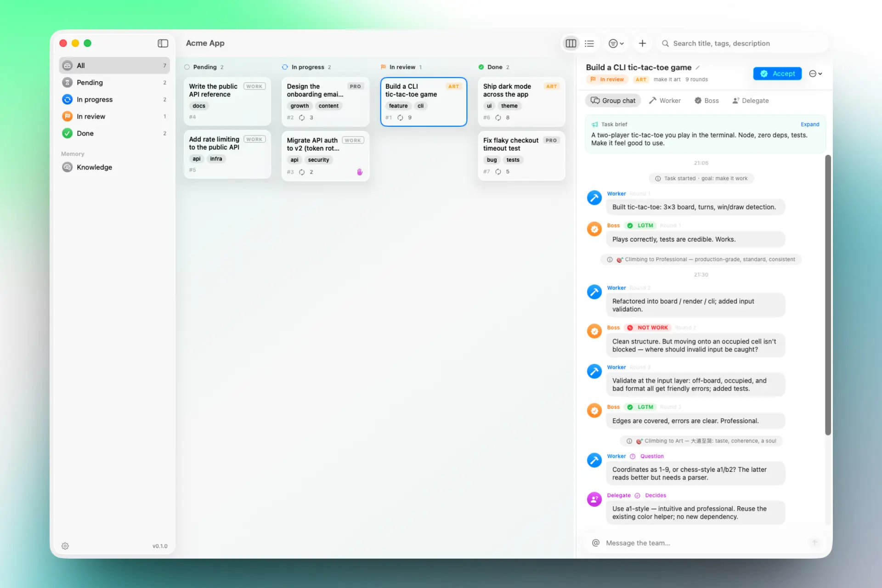The image size is (882, 588).
Task: Switch to list view
Action: point(589,43)
